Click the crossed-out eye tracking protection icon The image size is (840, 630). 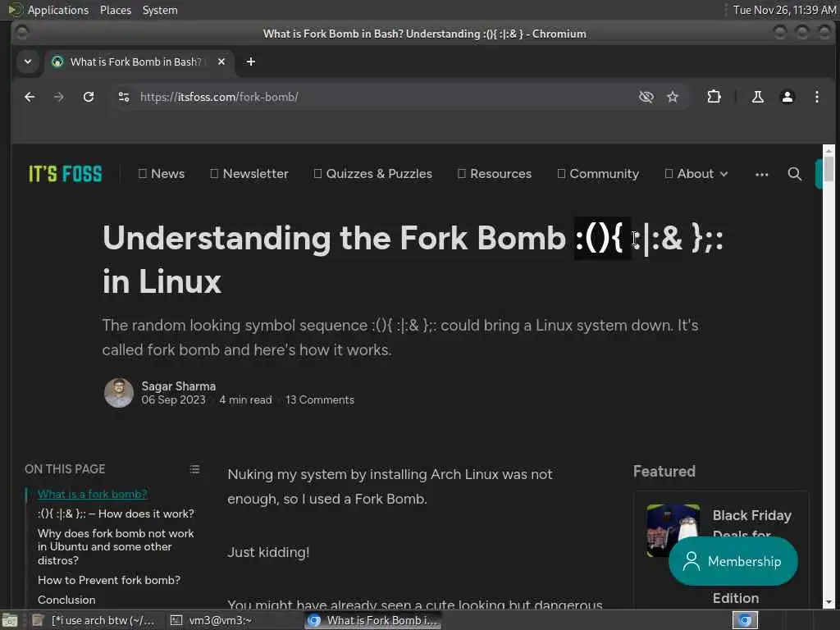click(x=646, y=97)
